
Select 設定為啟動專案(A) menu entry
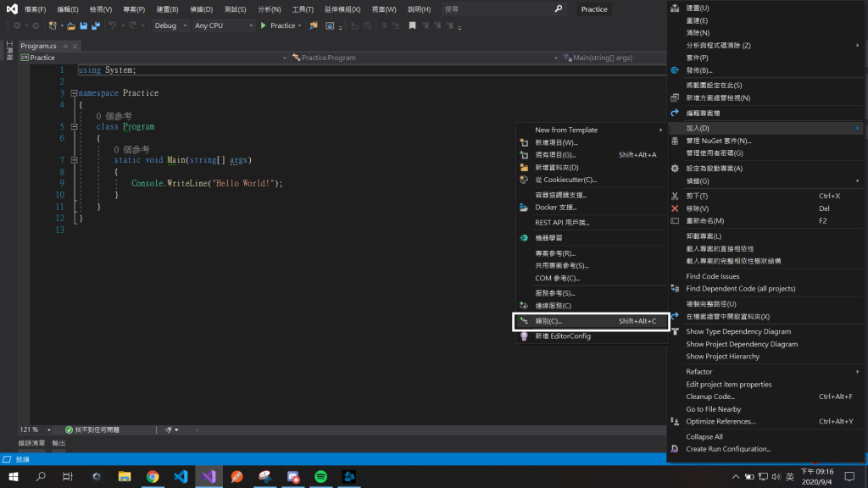766,169
